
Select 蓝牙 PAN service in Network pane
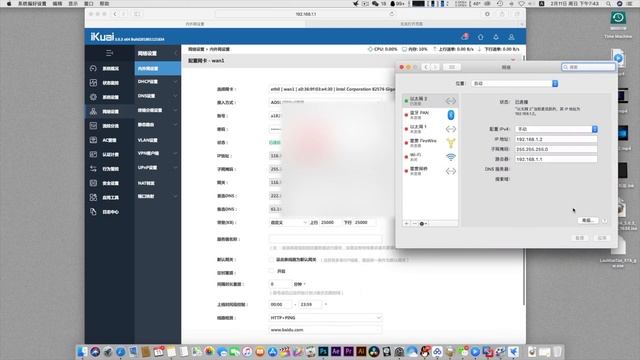tap(430, 115)
